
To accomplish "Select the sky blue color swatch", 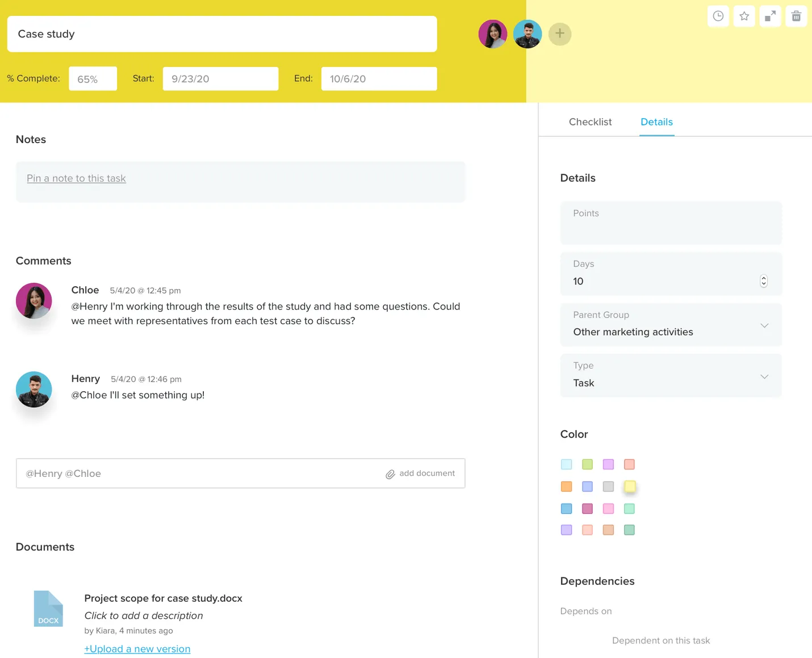I will click(567, 509).
